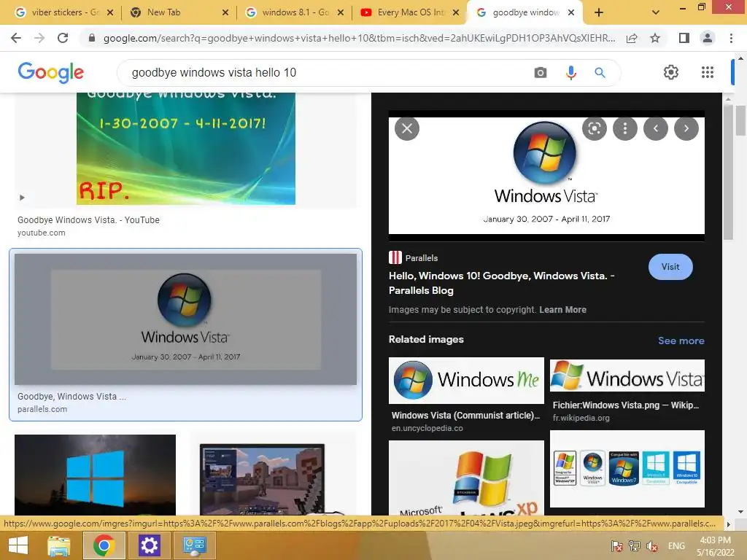This screenshot has width=747, height=560.
Task: Click the Parallels favicon
Action: (x=395, y=257)
